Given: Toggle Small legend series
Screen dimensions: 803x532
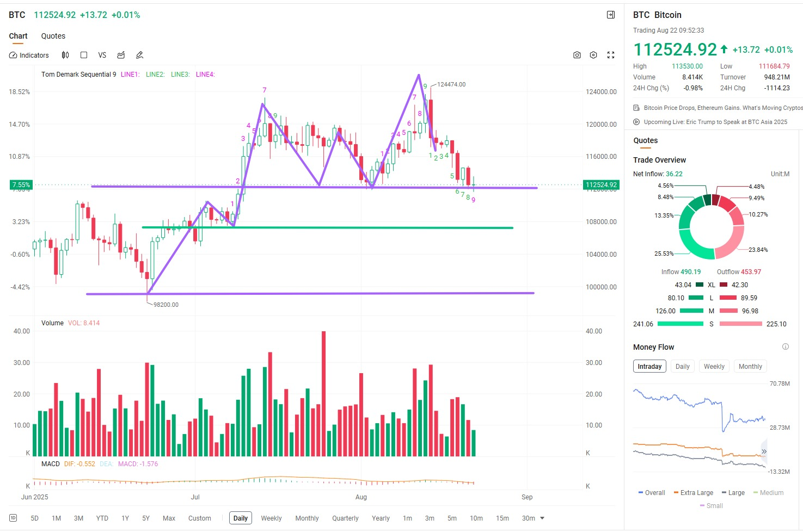Looking at the screenshot, I should [x=711, y=505].
